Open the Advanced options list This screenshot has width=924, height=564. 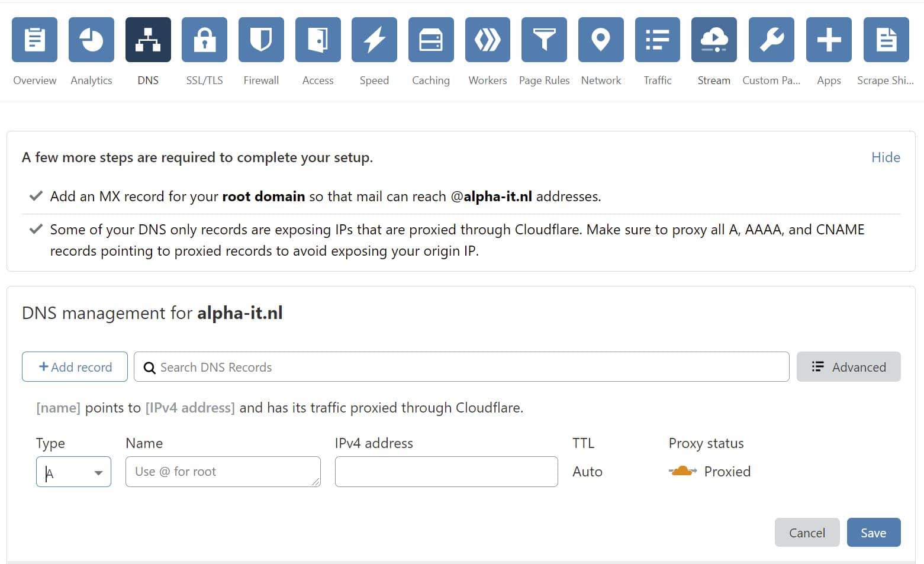(x=848, y=367)
